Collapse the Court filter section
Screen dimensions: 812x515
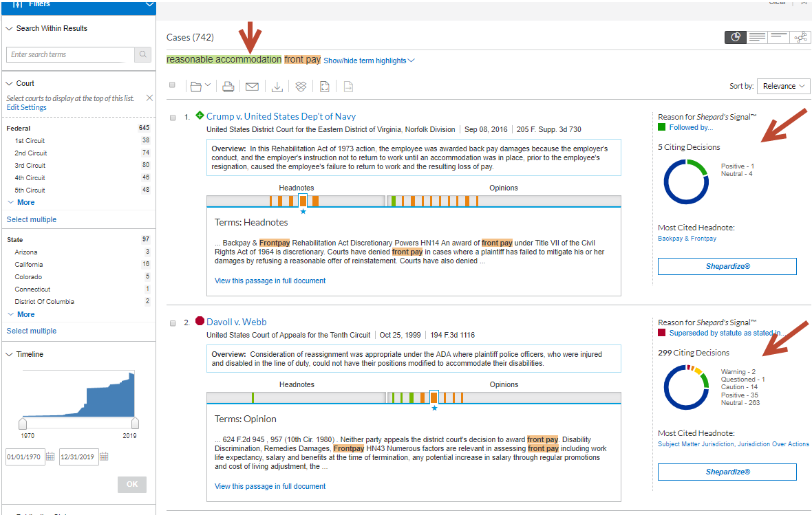tap(10, 83)
